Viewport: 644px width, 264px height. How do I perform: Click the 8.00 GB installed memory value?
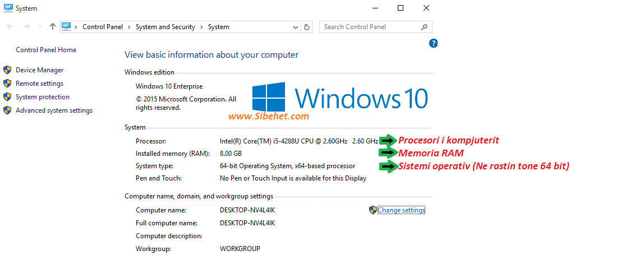pos(231,154)
